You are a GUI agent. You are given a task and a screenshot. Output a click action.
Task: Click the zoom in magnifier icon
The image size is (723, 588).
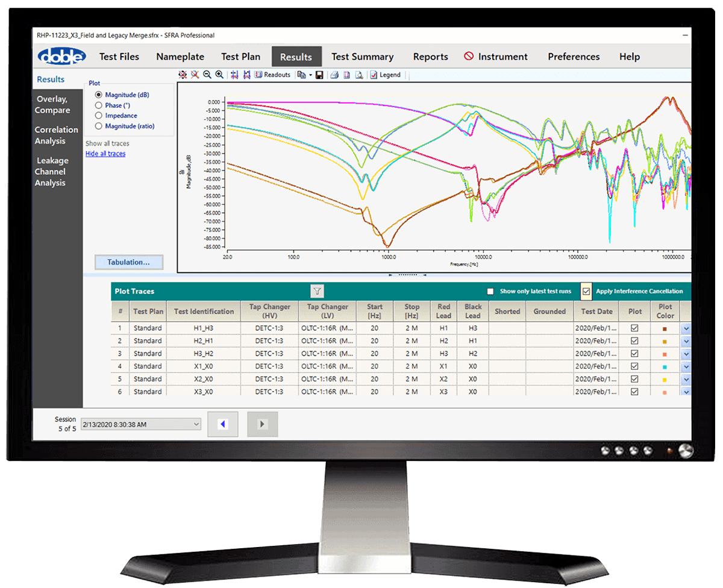[219, 75]
